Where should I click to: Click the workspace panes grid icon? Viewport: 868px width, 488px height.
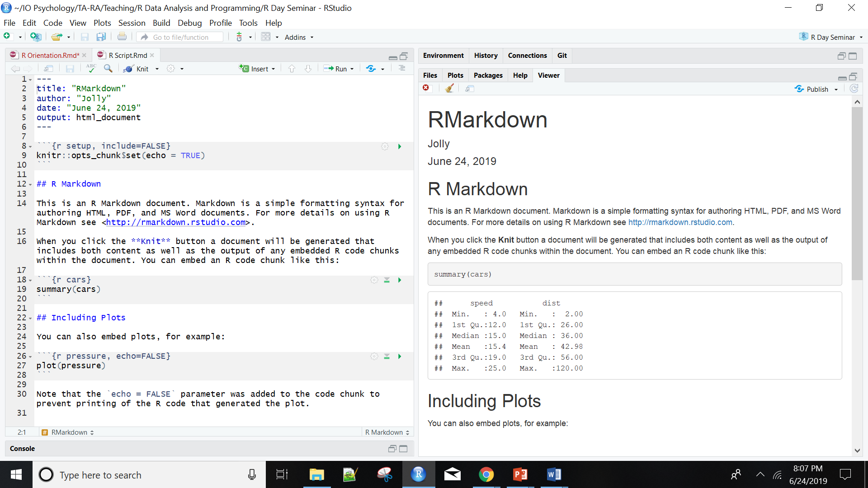[x=266, y=37]
